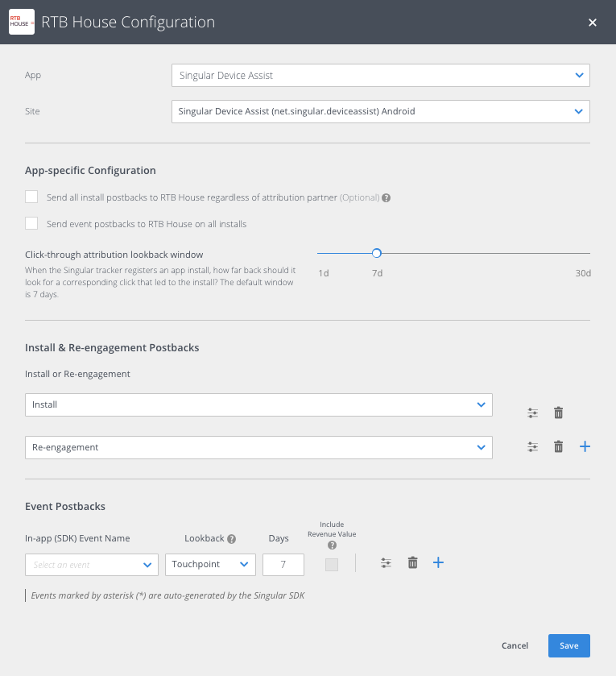Delete the event postback row

(412, 562)
